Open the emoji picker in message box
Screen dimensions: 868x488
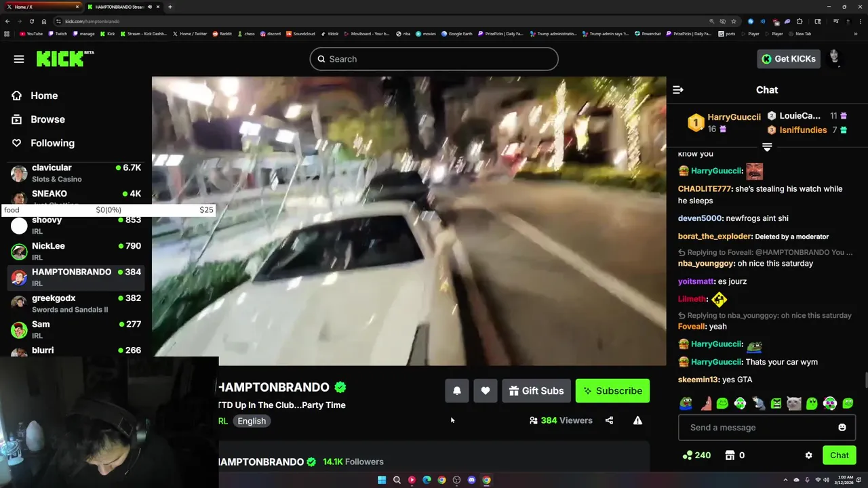tap(842, 427)
